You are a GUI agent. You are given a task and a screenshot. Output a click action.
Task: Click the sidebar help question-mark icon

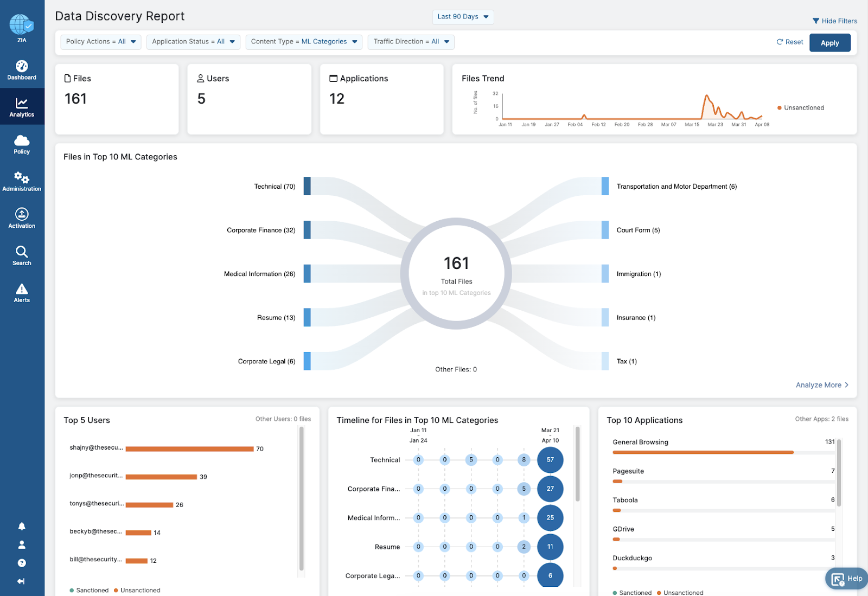[x=22, y=563]
